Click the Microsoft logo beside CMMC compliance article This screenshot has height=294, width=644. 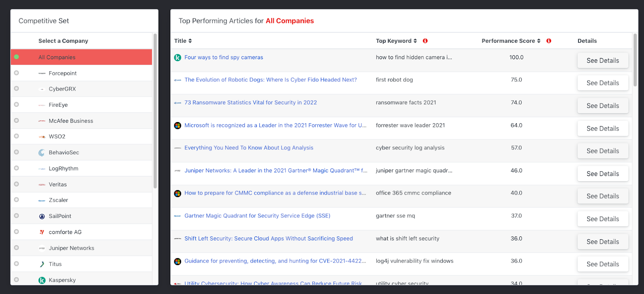[x=178, y=193]
